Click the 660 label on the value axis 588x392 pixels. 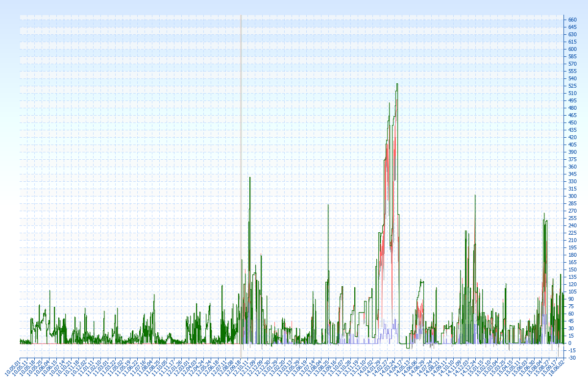[572, 20]
